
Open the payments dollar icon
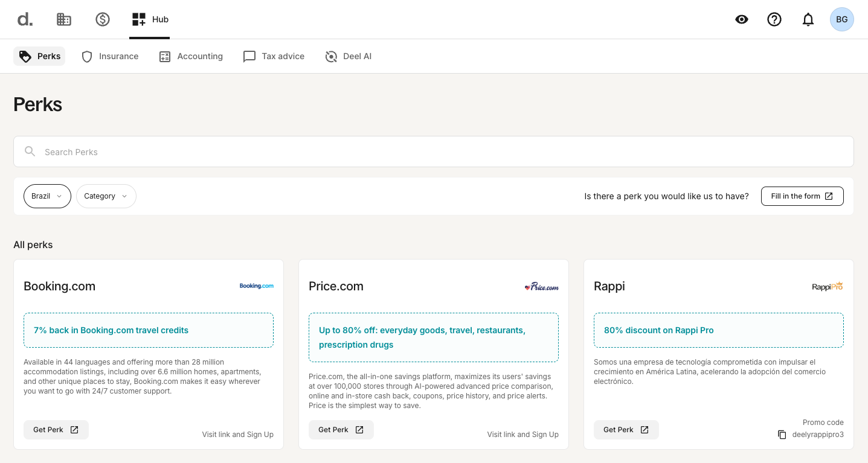[x=103, y=19]
